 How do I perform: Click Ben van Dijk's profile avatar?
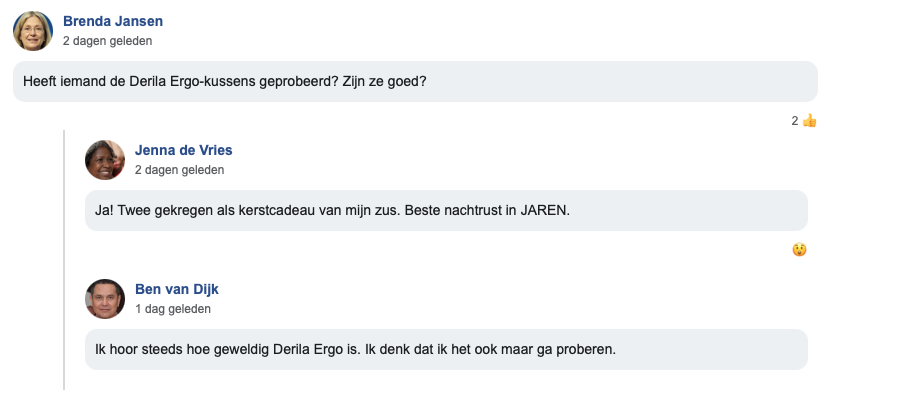click(105, 299)
